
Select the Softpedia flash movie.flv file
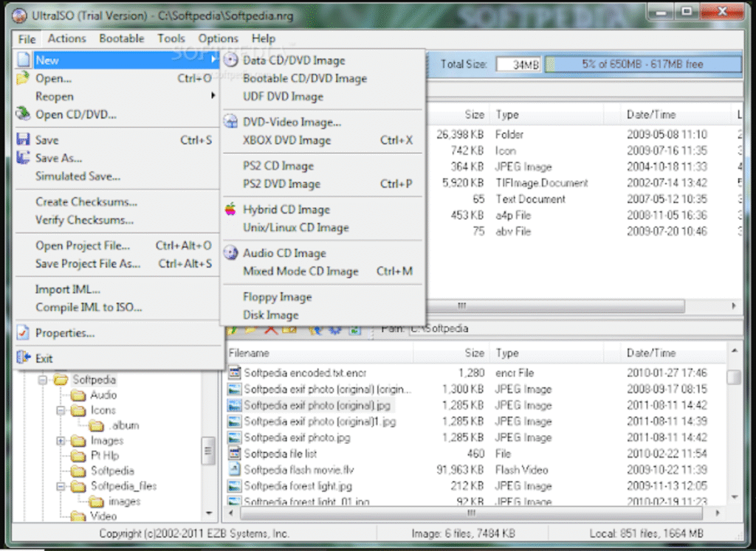(299, 470)
